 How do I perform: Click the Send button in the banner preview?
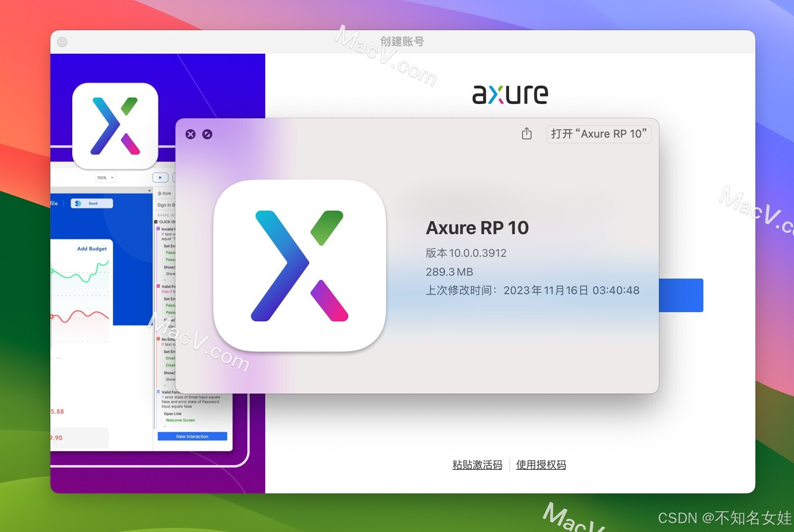(92, 203)
